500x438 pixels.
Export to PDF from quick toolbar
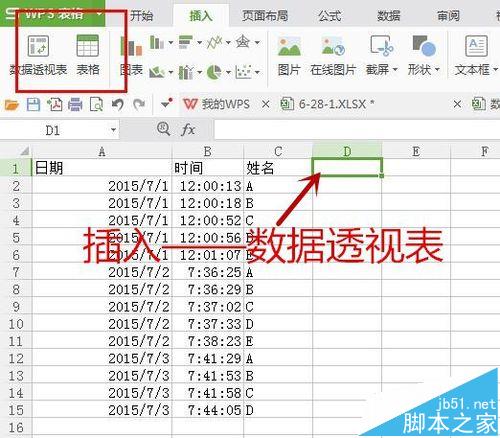pyautogui.click(x=54, y=105)
